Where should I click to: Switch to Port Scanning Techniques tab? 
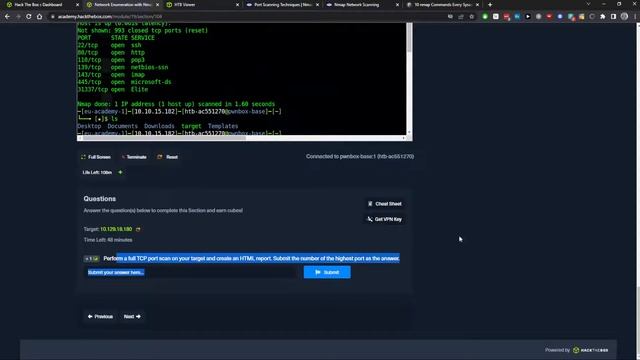point(282,4)
